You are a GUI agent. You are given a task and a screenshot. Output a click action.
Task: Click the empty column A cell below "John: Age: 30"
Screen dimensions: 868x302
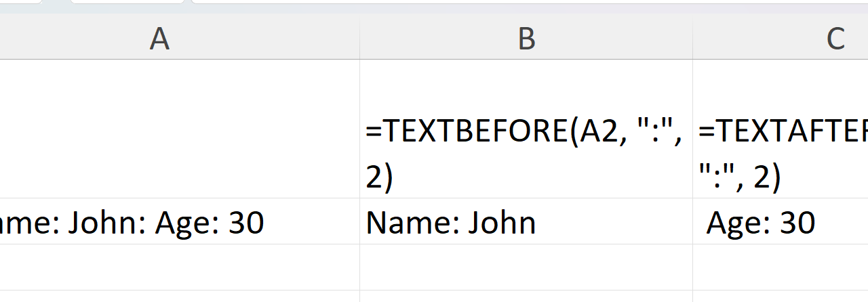coord(180,267)
